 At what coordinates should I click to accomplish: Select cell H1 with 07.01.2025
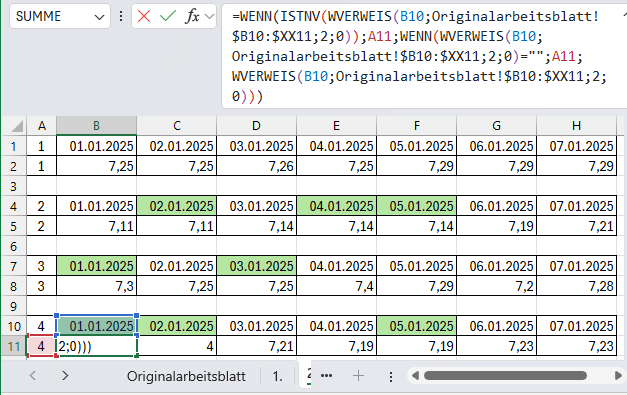(577, 146)
